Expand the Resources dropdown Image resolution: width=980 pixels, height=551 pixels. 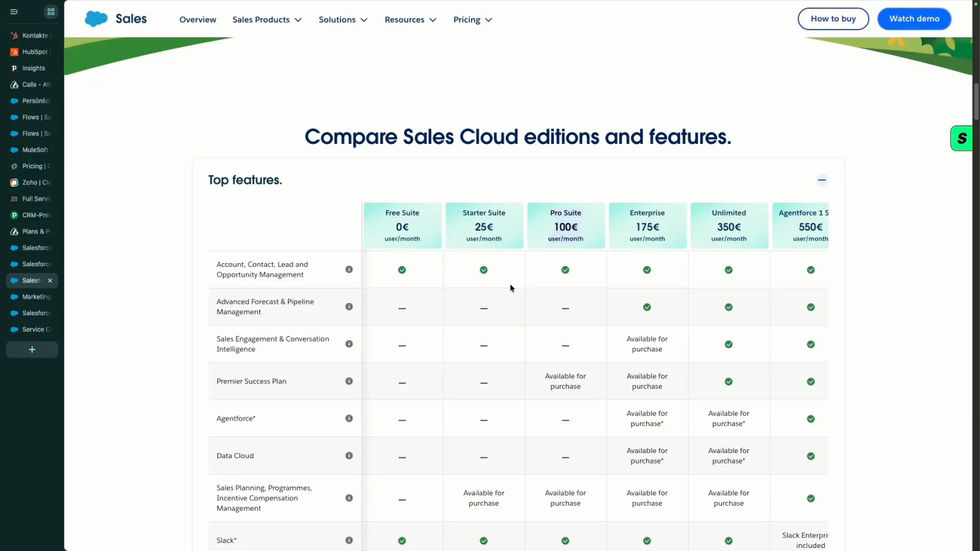[x=410, y=20]
